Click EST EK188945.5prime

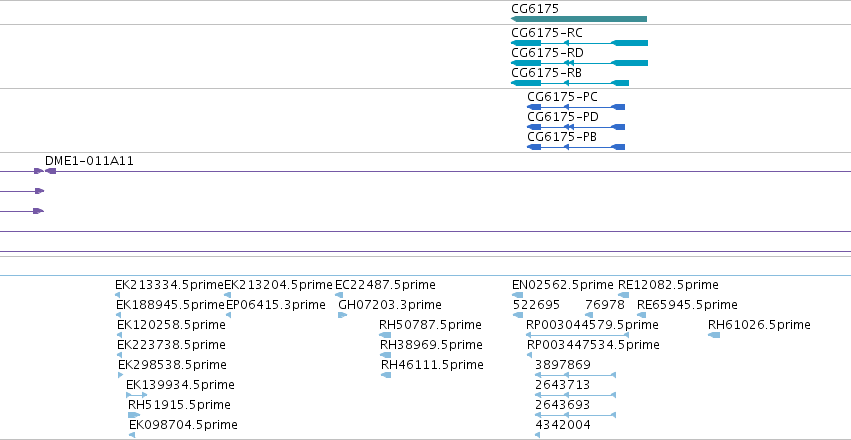pyautogui.click(x=170, y=305)
